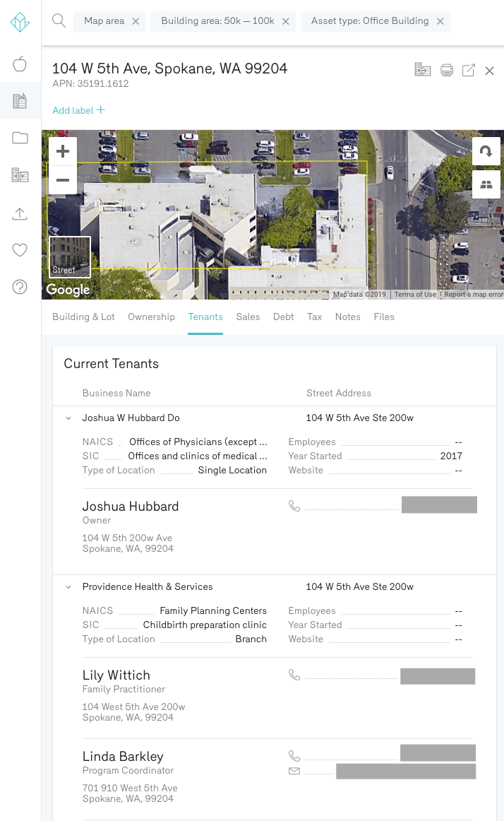
Task: Zoom out on the map
Action: tap(63, 180)
